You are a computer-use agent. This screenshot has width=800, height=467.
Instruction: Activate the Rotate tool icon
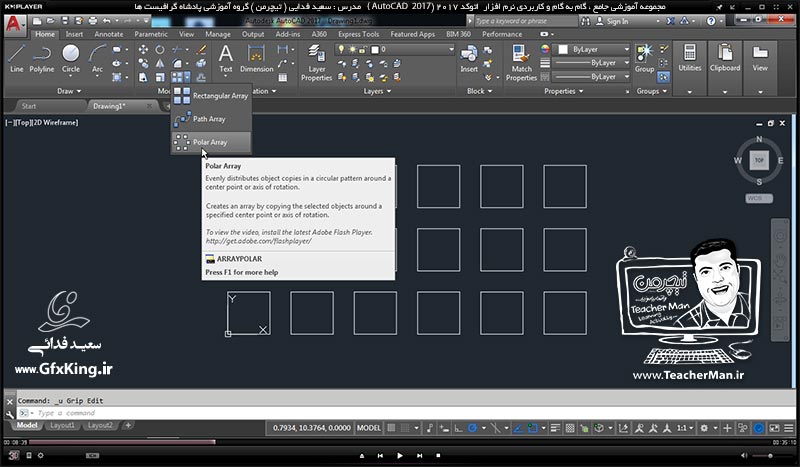pyautogui.click(x=160, y=50)
